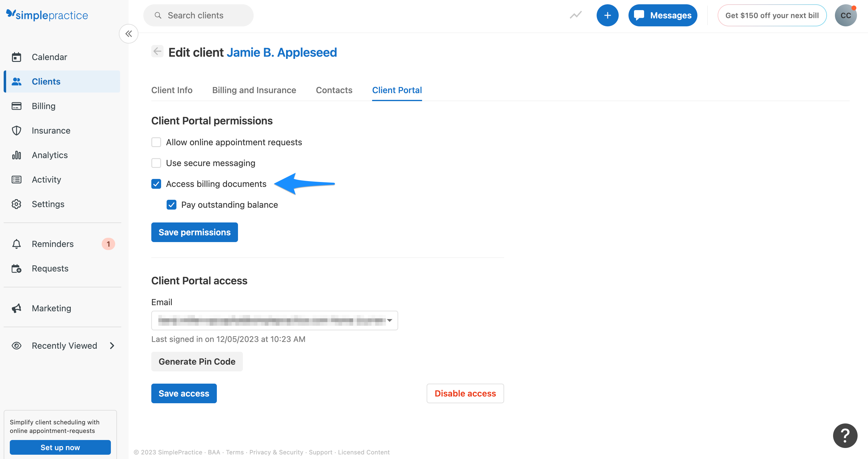Screen dimensions: 868x459
Task: Uncheck Access billing documents checkbox
Action: coord(156,184)
